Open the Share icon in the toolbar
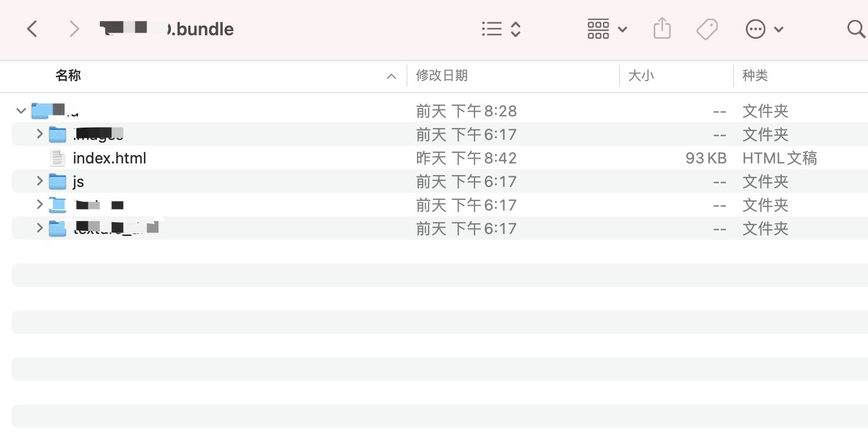The height and width of the screenshot is (435, 868). [662, 28]
